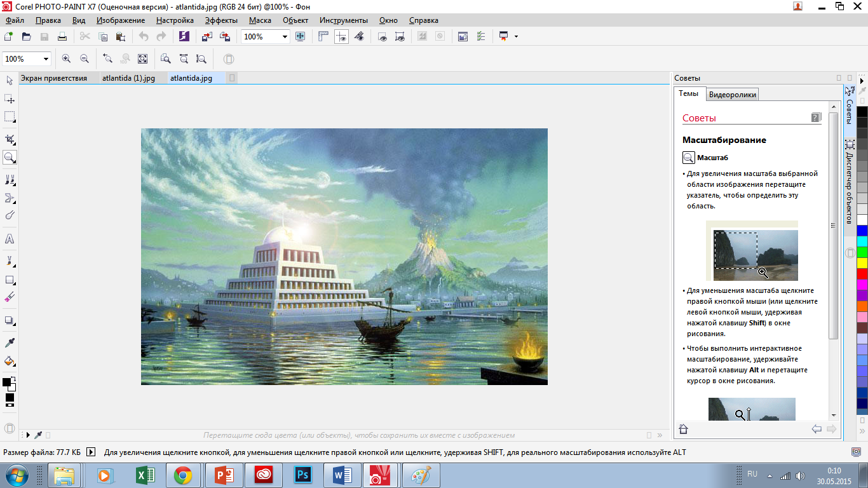Image resolution: width=868 pixels, height=488 pixels.
Task: Toggle the object marquee visibility icon
Action: coord(400,36)
